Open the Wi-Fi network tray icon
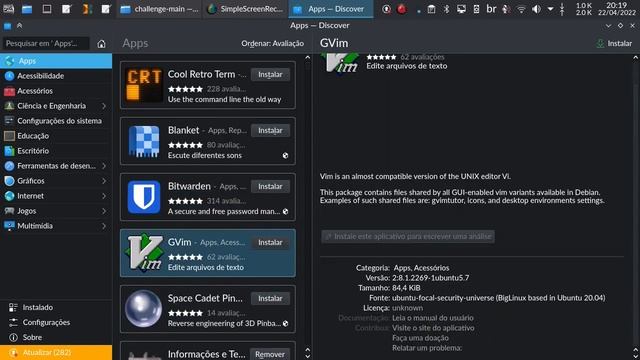The height and width of the screenshot is (360, 640). [x=521, y=9]
